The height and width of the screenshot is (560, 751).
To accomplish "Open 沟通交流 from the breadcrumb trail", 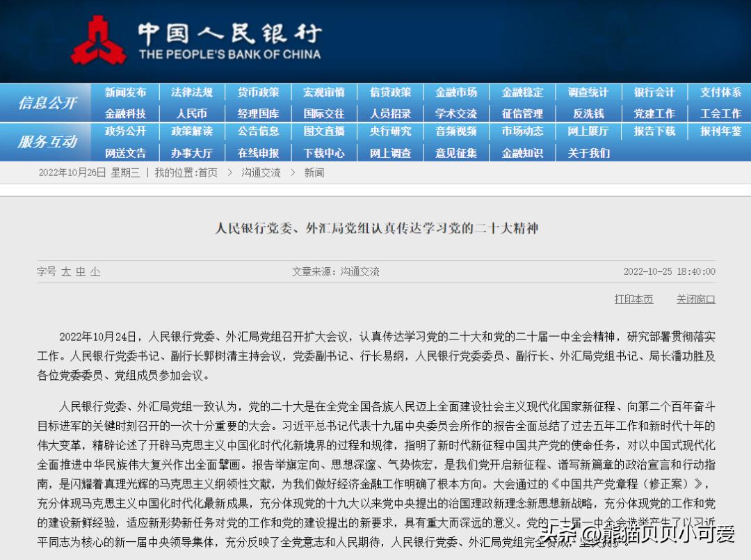I will click(260, 173).
